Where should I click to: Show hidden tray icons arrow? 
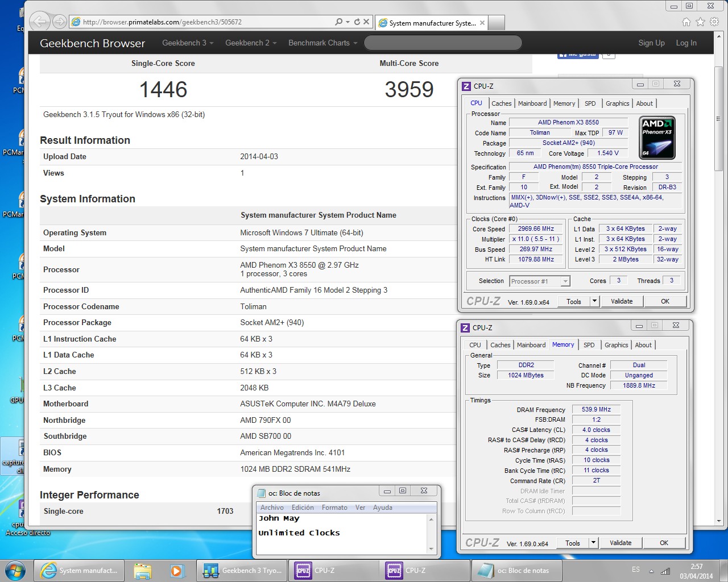pyautogui.click(x=651, y=571)
